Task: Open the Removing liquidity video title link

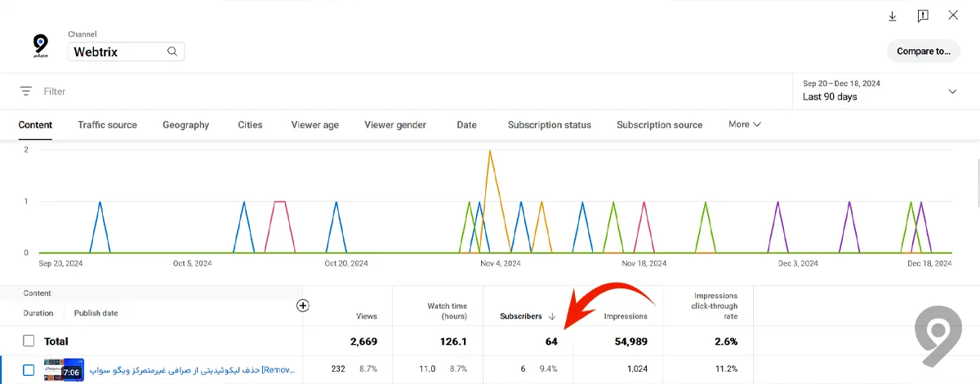Action: (191, 370)
